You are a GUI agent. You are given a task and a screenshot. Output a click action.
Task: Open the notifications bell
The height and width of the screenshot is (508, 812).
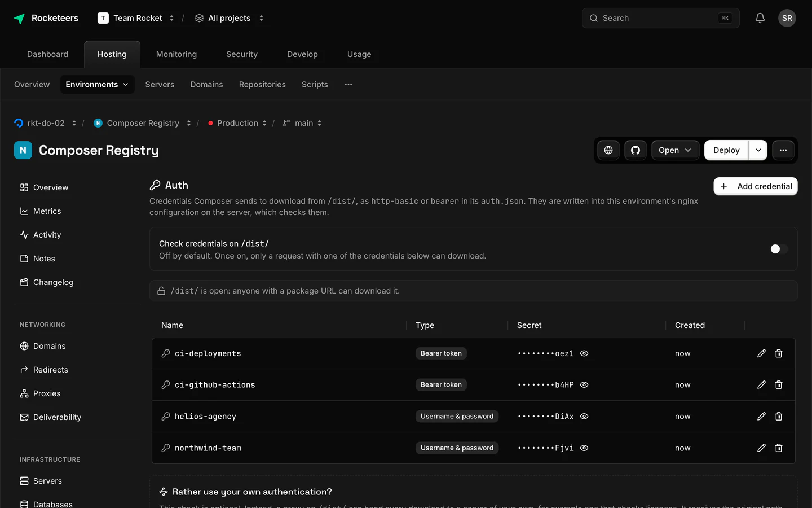[760, 18]
